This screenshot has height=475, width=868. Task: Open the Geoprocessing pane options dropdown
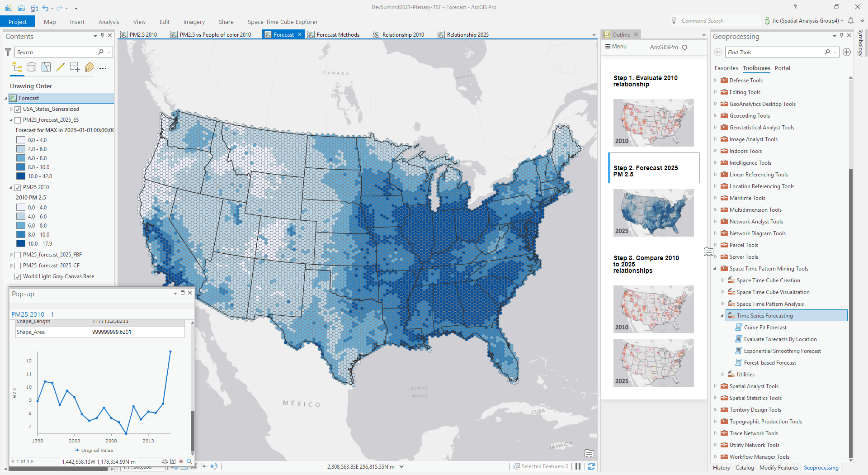[x=834, y=36]
